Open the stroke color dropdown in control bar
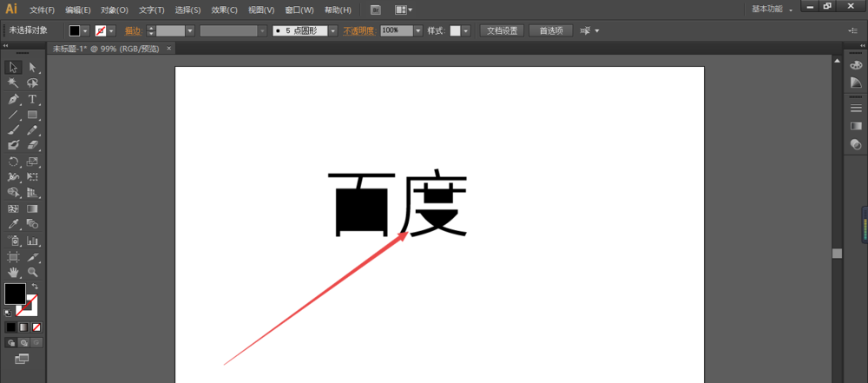The width and height of the screenshot is (868, 383). tap(112, 31)
